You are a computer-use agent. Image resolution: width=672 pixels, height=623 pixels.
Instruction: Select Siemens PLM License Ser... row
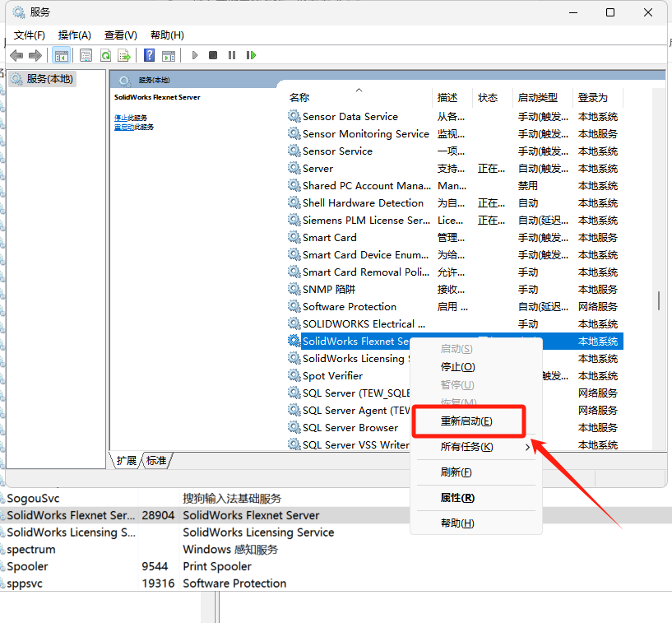[x=455, y=220]
